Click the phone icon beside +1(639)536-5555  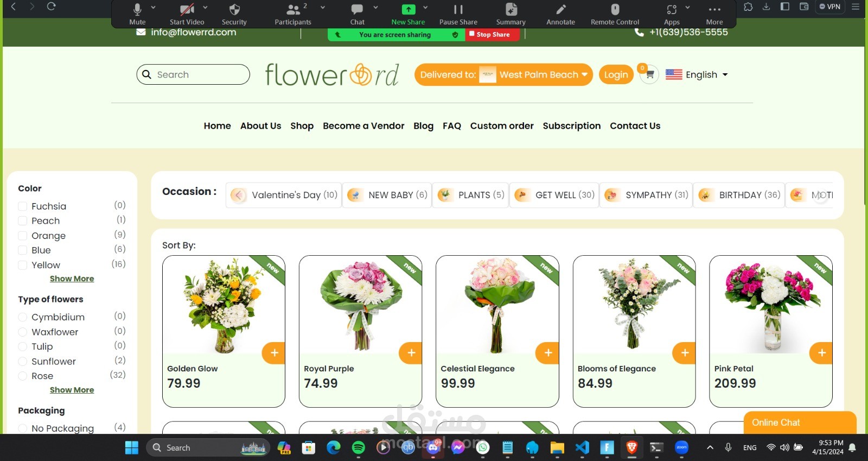point(639,32)
